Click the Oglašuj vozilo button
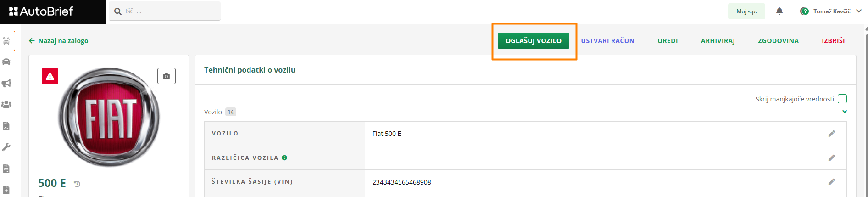This screenshot has width=868, height=197. point(533,41)
